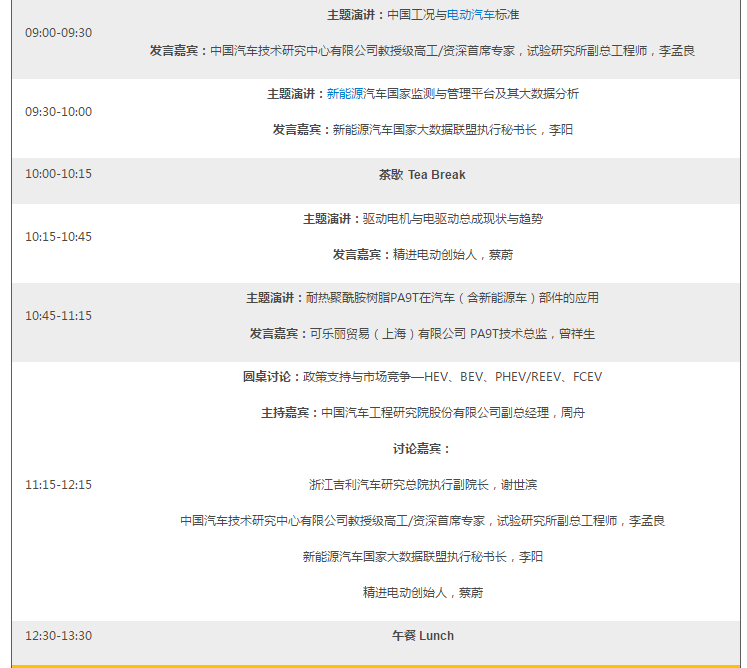Click the 圆桌讨论 roundtable topic line
The height and width of the screenshot is (668, 747).
point(422,377)
